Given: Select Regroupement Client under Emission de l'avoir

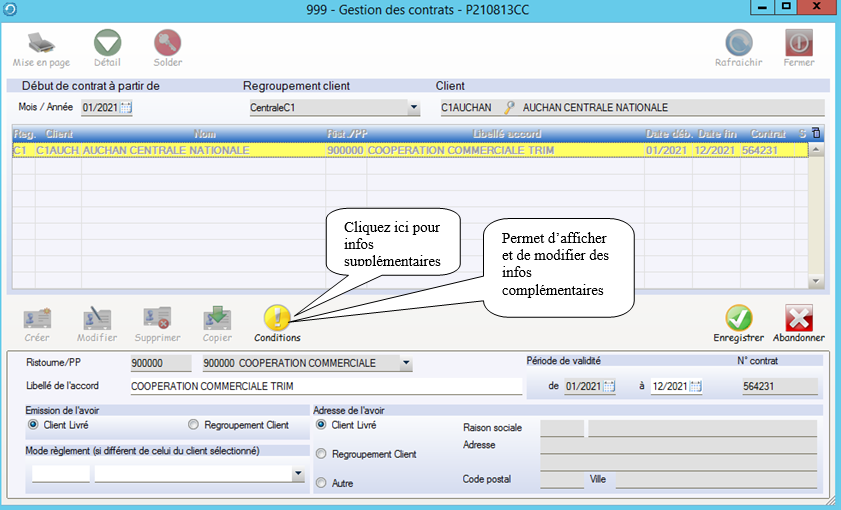Looking at the screenshot, I should tap(194, 425).
